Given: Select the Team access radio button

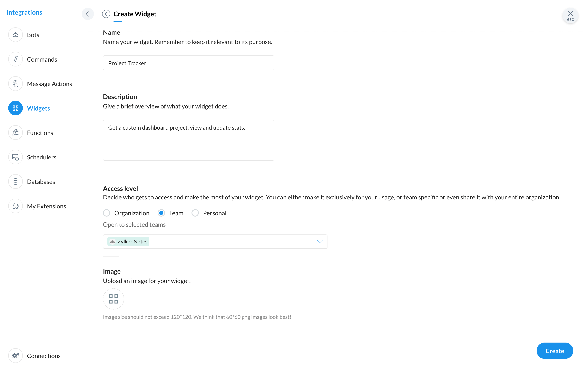Looking at the screenshot, I should (x=161, y=213).
